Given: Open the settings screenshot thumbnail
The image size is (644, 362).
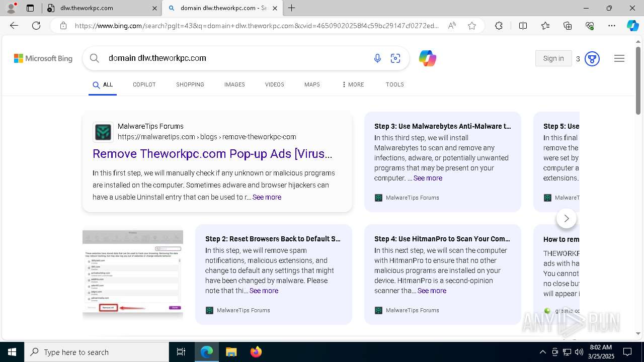Looking at the screenshot, I should pyautogui.click(x=133, y=275).
